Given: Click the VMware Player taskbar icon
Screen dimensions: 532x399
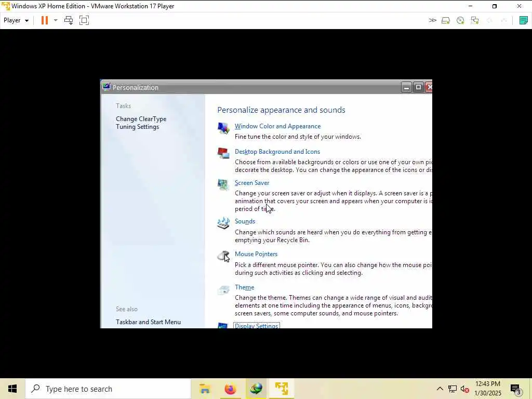Looking at the screenshot, I should click(282, 389).
